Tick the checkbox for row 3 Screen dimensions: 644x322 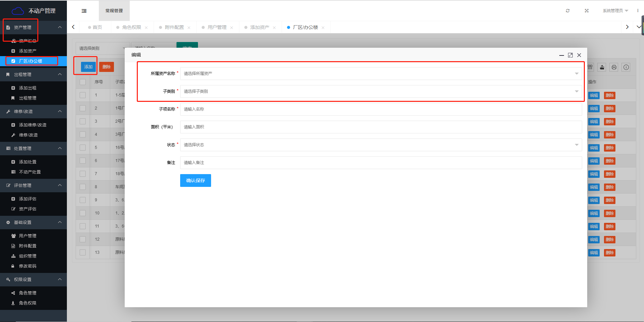click(83, 121)
